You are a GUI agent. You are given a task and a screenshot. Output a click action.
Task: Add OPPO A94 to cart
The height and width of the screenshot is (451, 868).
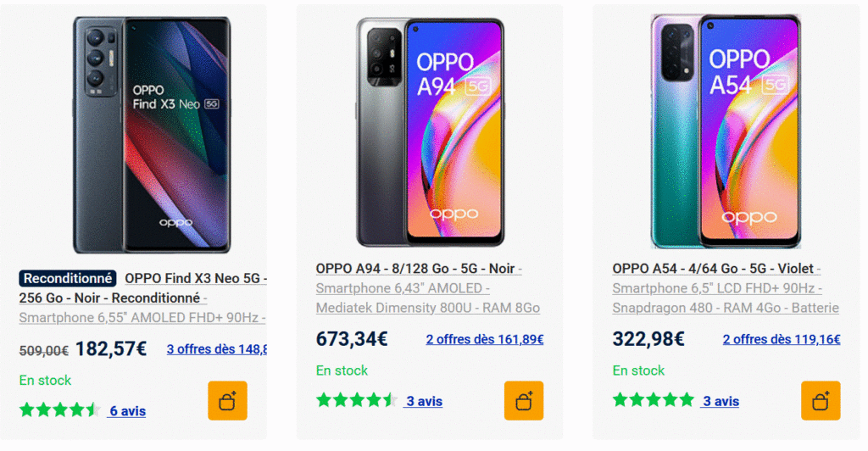click(x=524, y=400)
